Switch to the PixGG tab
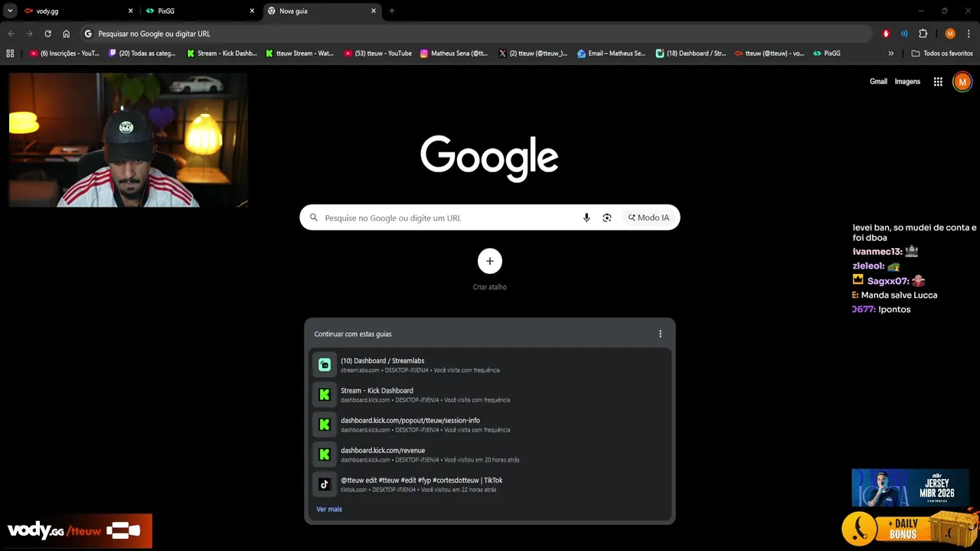This screenshot has height=551, width=980. (201, 11)
